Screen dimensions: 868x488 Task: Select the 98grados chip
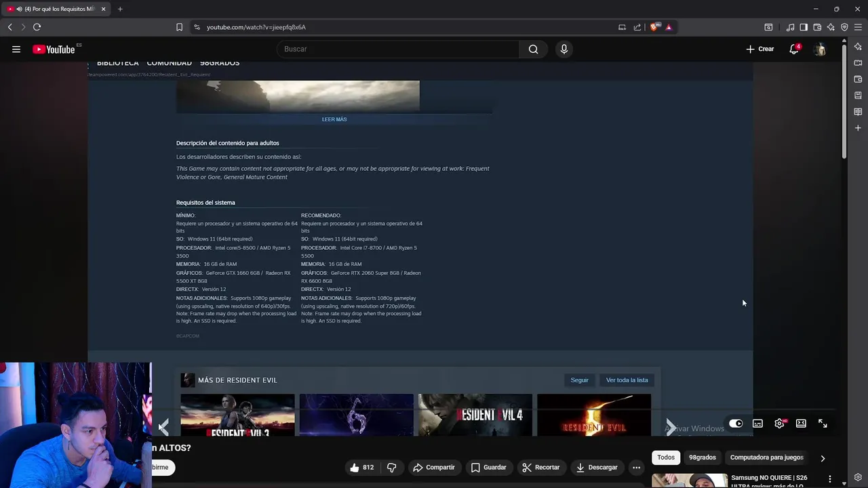[703, 457]
